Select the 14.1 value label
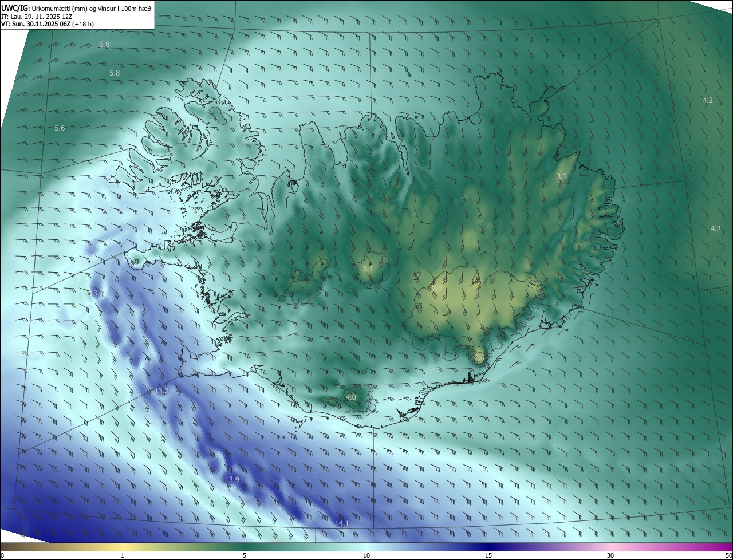This screenshot has height=560, width=733. coord(342,523)
